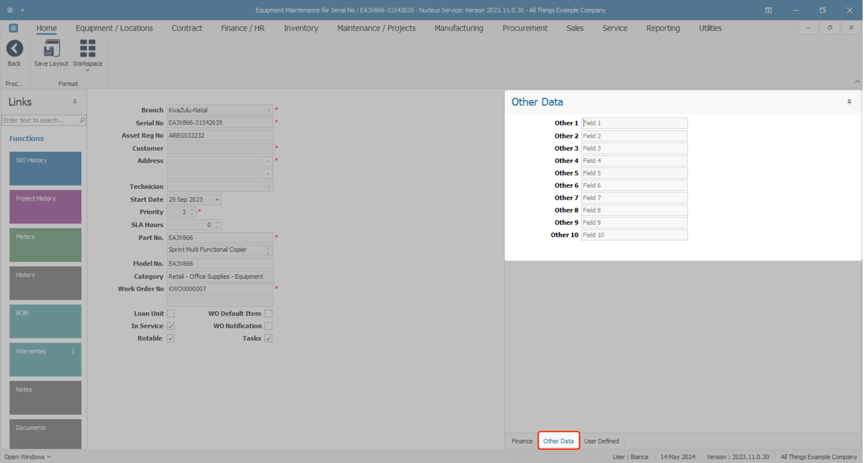Toggle the In Service checkbox
868x463 pixels.
click(171, 326)
